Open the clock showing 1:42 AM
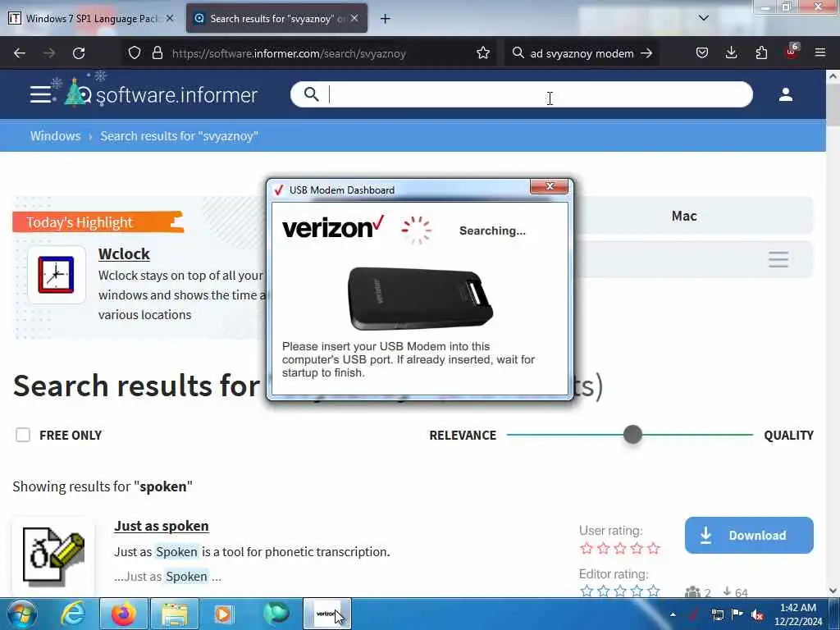Image resolution: width=840 pixels, height=630 pixels. coord(798,614)
